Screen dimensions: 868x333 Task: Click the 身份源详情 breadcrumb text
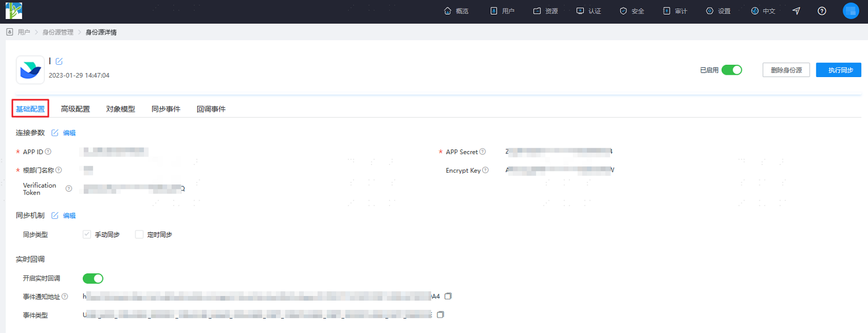point(101,32)
